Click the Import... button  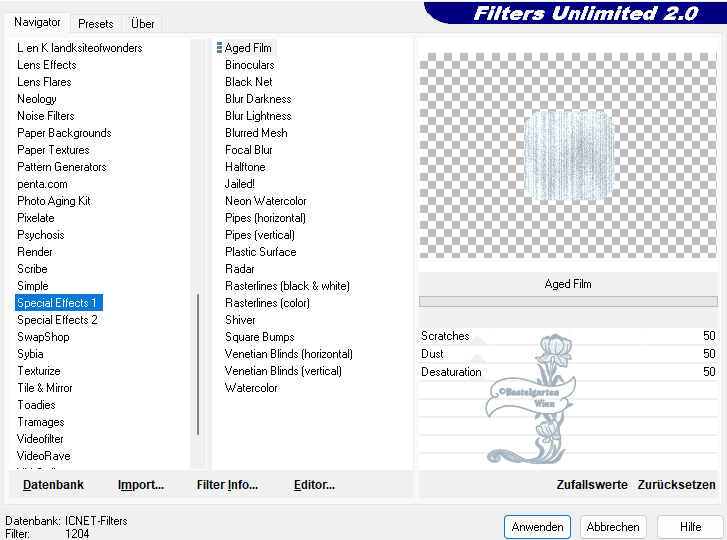coord(141,485)
